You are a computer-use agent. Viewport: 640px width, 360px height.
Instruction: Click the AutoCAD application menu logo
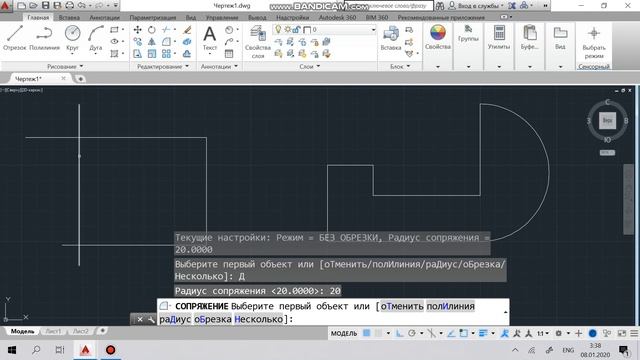(x=5, y=6)
